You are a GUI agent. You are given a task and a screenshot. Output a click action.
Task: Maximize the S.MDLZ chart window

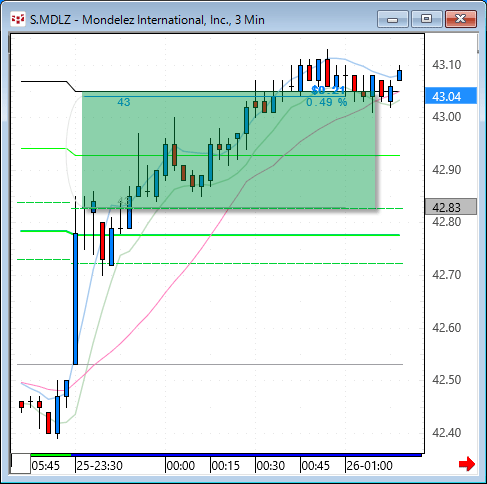pyautogui.click(x=426, y=19)
